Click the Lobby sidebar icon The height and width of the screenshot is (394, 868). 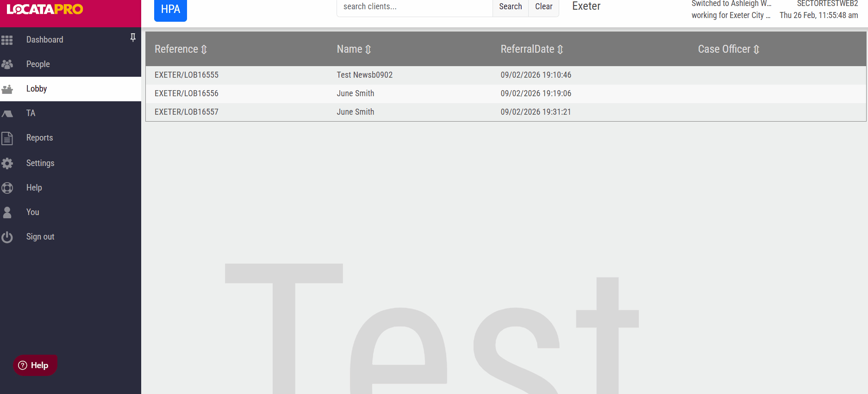coord(7,89)
